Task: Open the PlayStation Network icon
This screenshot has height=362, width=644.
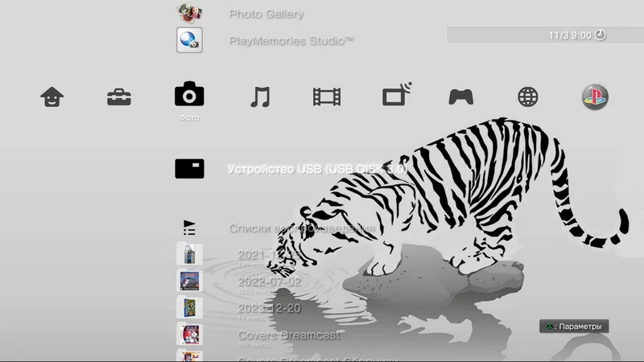Action: [595, 97]
